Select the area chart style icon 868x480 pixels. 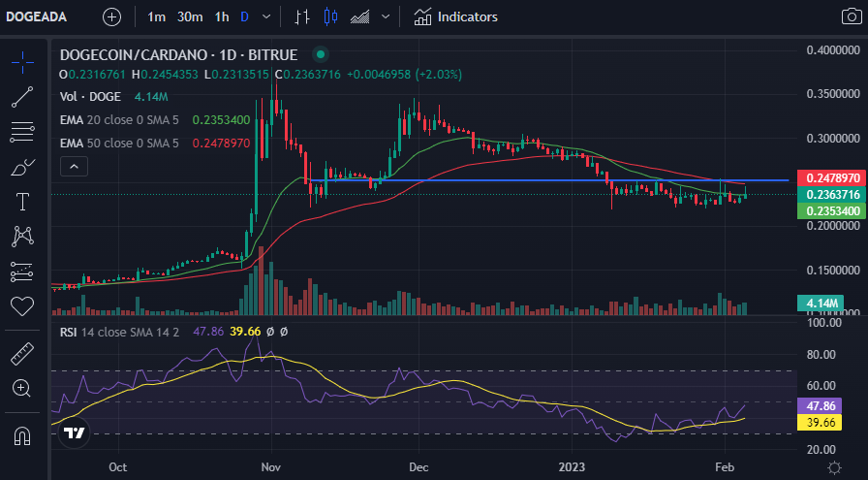(359, 17)
